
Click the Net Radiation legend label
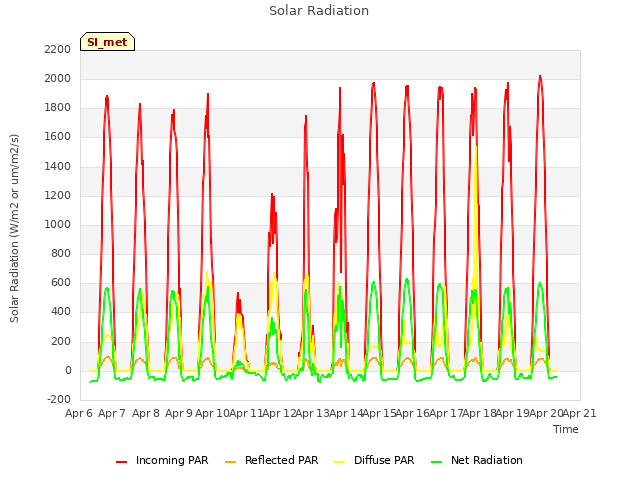click(487, 460)
